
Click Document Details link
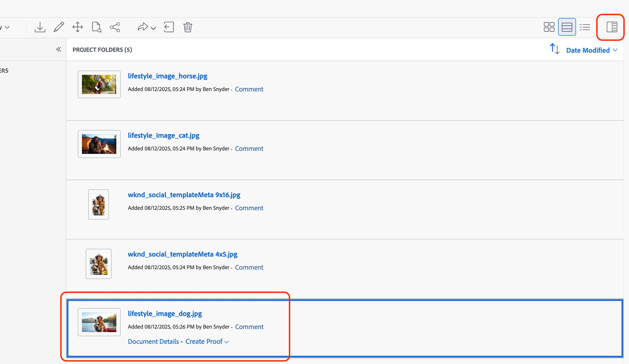[x=153, y=341]
